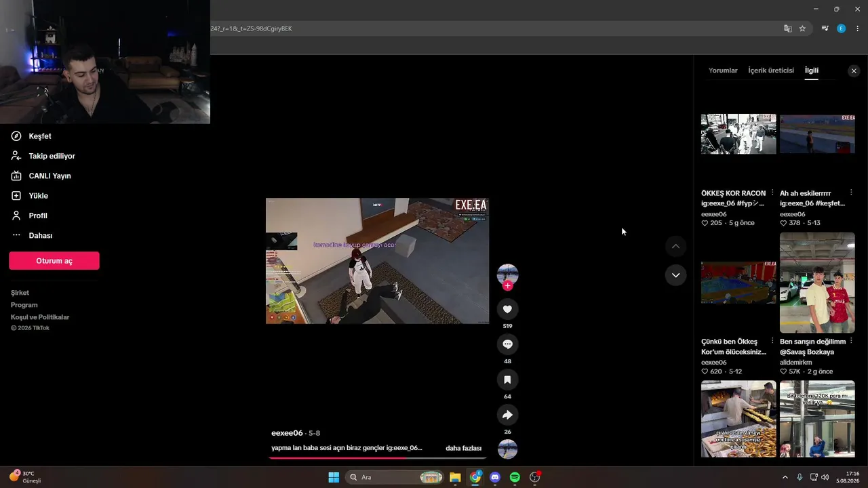This screenshot has width=868, height=488.
Task: Open bakery oven video thumbnail
Action: click(x=738, y=419)
